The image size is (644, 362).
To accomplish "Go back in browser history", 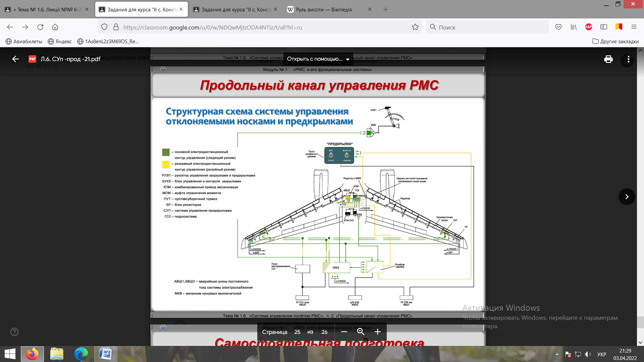I will [10, 27].
